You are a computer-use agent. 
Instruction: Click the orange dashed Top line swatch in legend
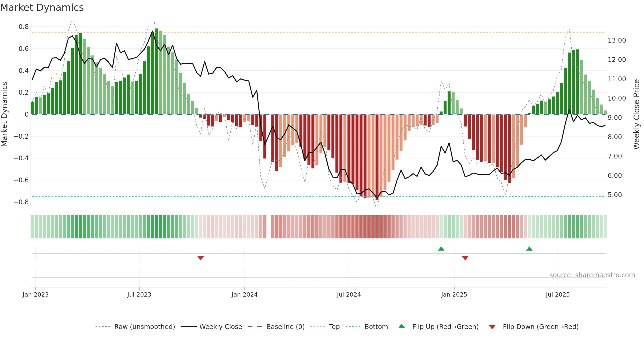coord(317,327)
